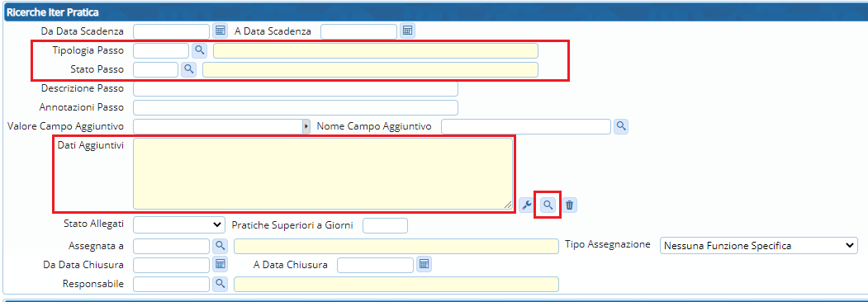Click into Pratiche Superiori a Giorni field
Screen dimensions: 868x302
pos(386,225)
